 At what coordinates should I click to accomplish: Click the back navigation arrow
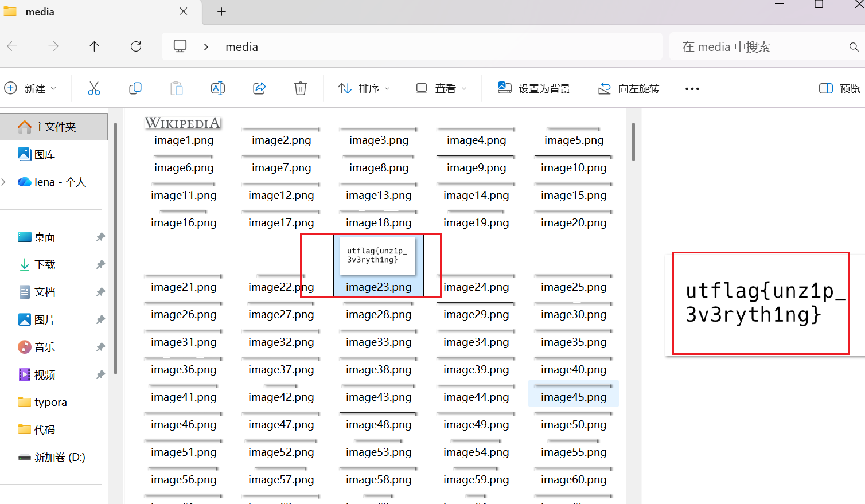coord(12,46)
